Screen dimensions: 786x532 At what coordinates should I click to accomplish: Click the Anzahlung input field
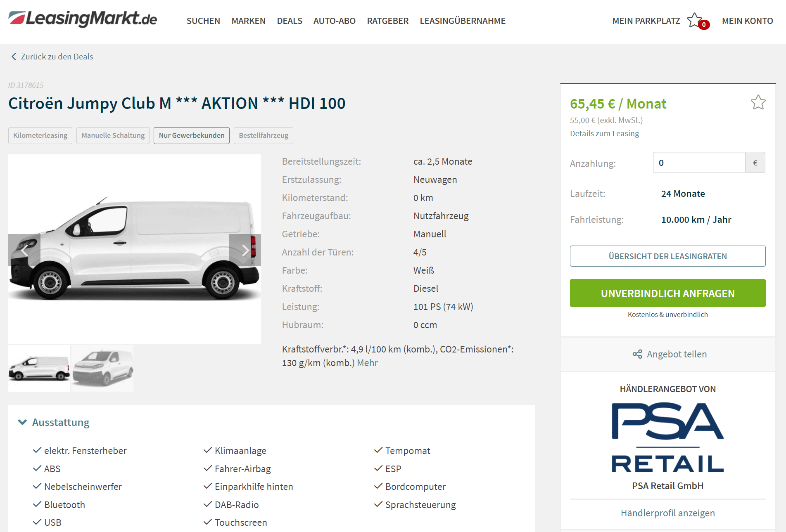pos(699,163)
